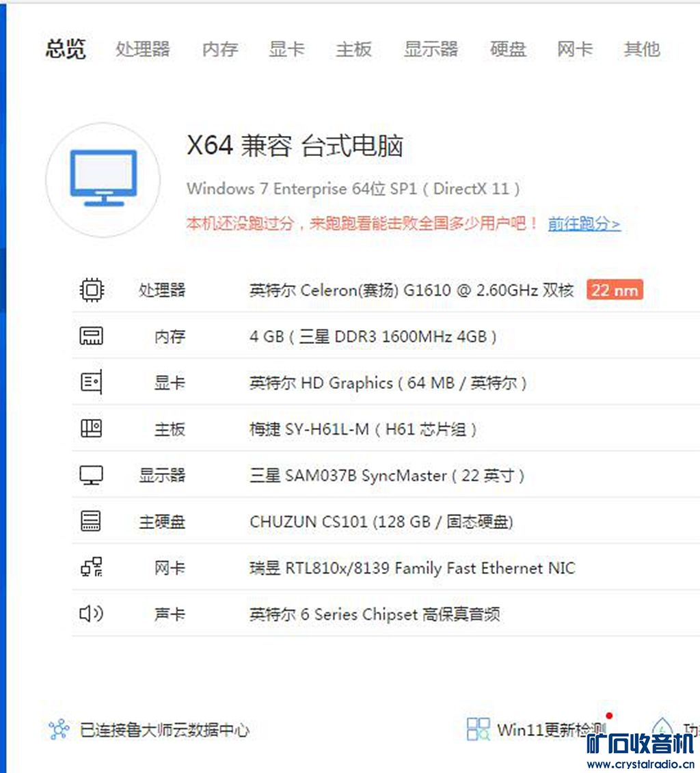The image size is (700, 773).
Task: Open the 总览 overview tab
Action: (x=66, y=49)
